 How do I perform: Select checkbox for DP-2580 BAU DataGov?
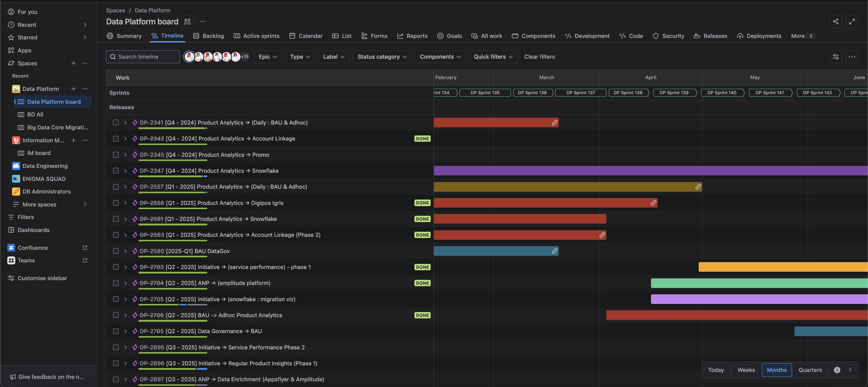(115, 251)
